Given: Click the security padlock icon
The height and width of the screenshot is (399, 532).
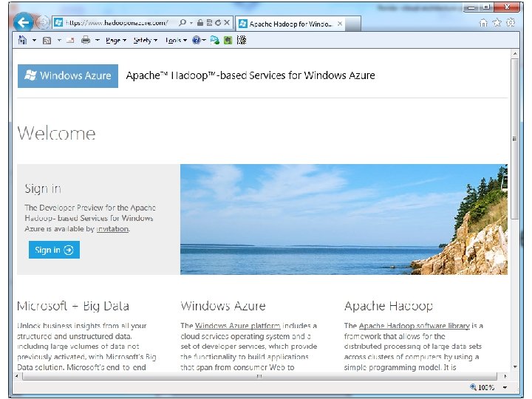Looking at the screenshot, I should (200, 23).
